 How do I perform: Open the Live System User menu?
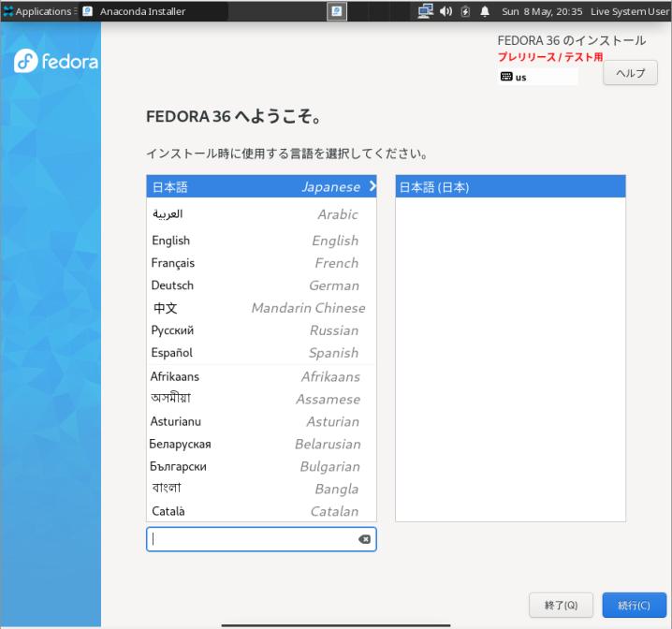pyautogui.click(x=629, y=11)
